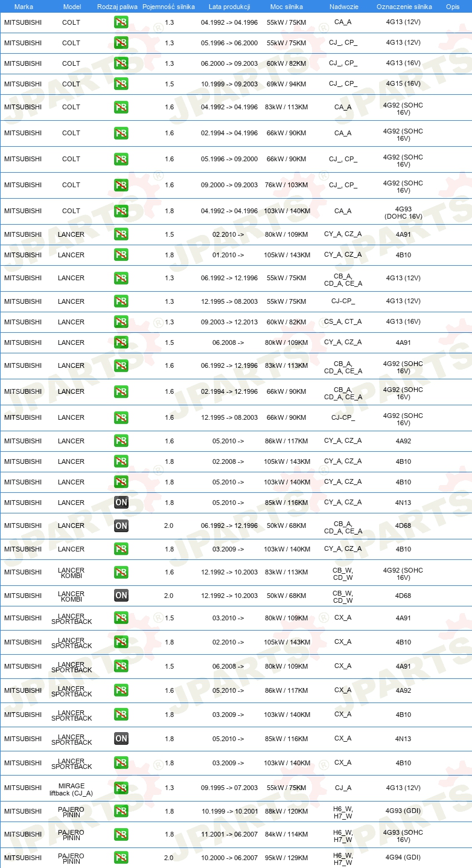Click the 4G93 (DOHC 16V) engine code
This screenshot has height=868, width=472.
[403, 213]
